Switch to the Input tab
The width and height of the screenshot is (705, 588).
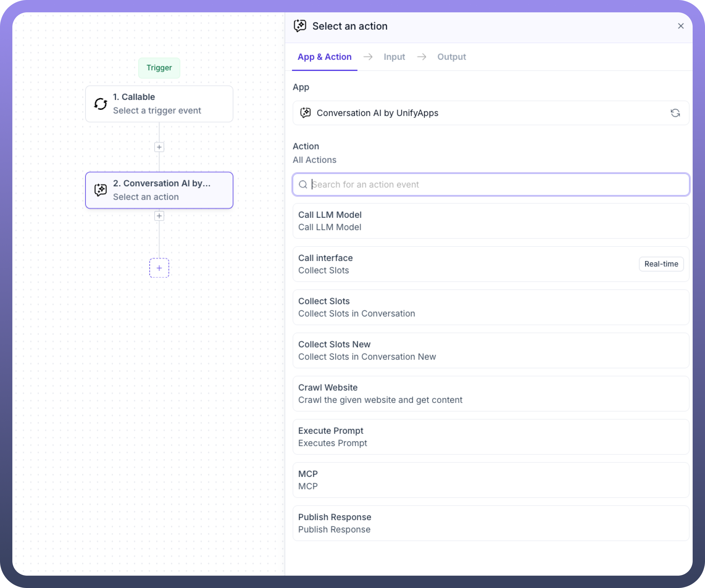[394, 57]
